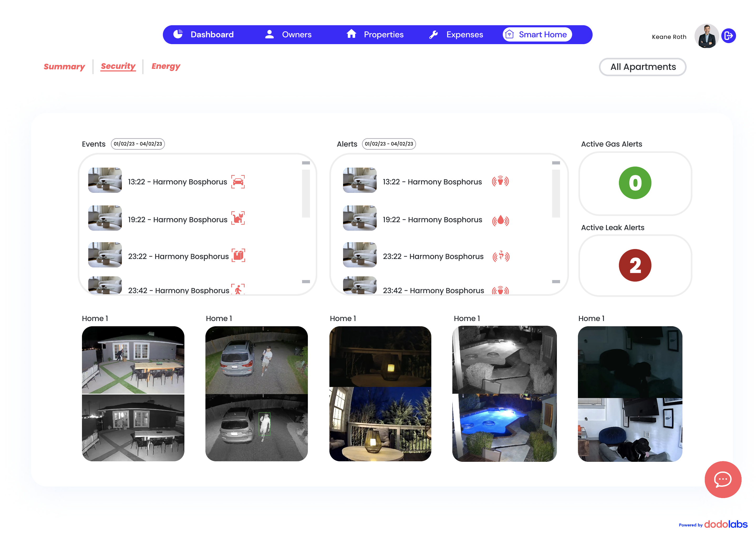
Task: Click pet detection icon on 19:22 event
Action: (237, 218)
